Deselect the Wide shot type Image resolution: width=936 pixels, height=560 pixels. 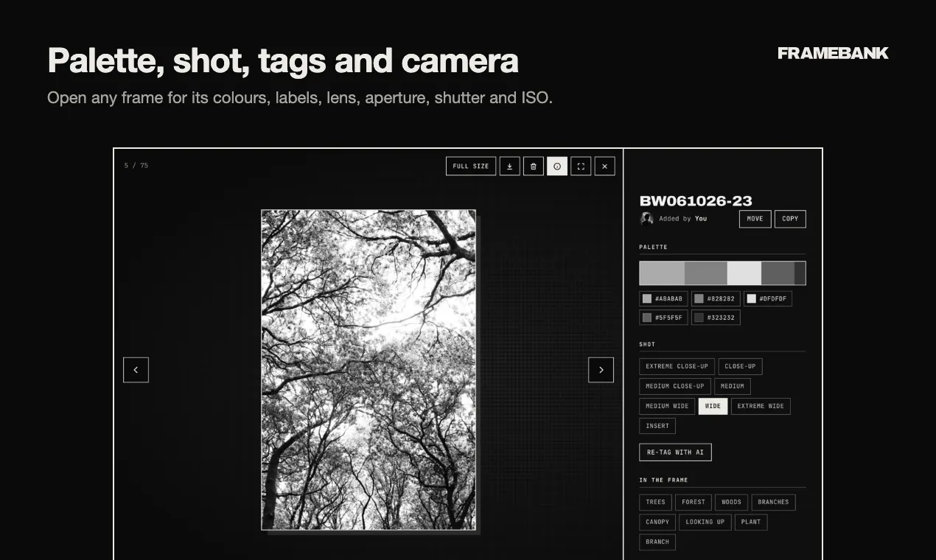[x=713, y=406]
